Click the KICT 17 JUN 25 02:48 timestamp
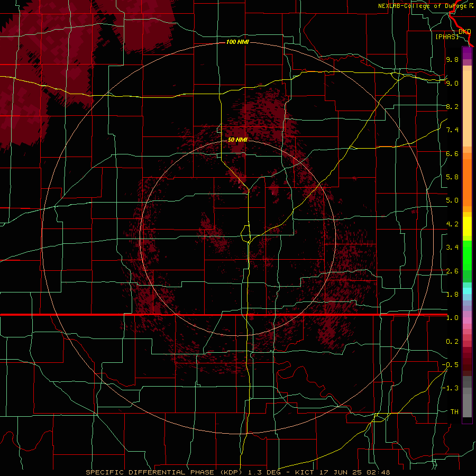 click(x=342, y=472)
